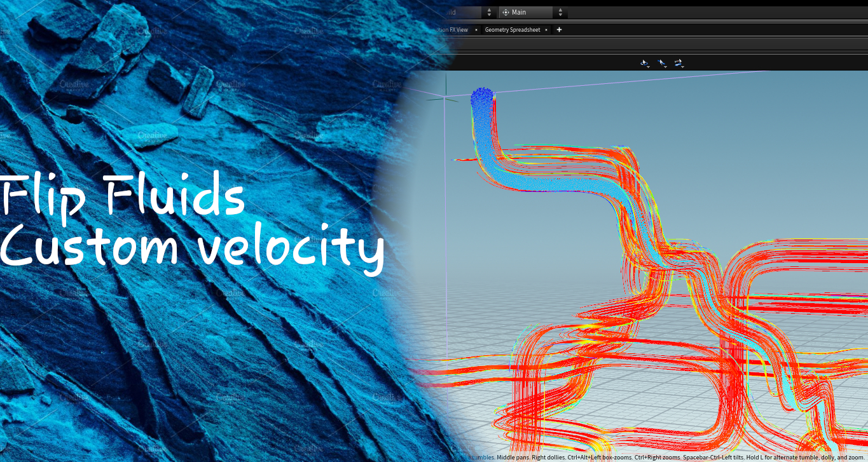Click the dot marker on the Motion FX View tab

pos(476,29)
